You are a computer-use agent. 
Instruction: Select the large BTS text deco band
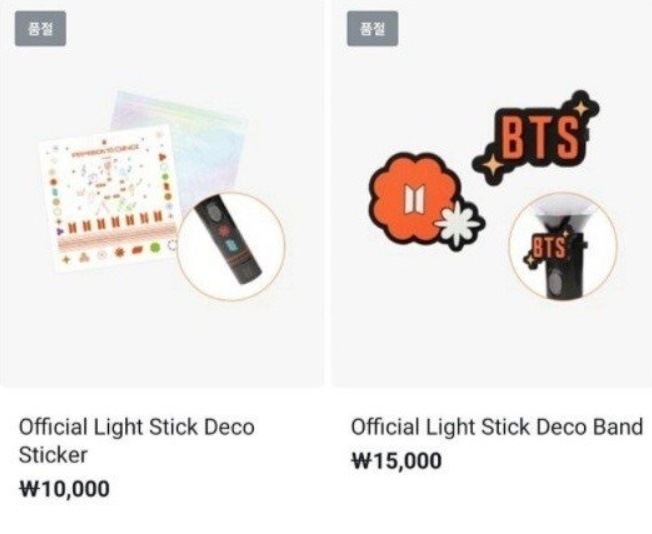point(536,137)
